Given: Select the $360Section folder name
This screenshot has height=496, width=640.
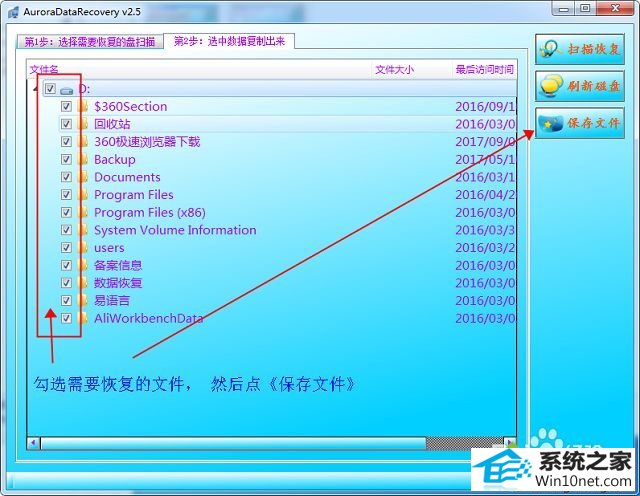Looking at the screenshot, I should point(131,107).
